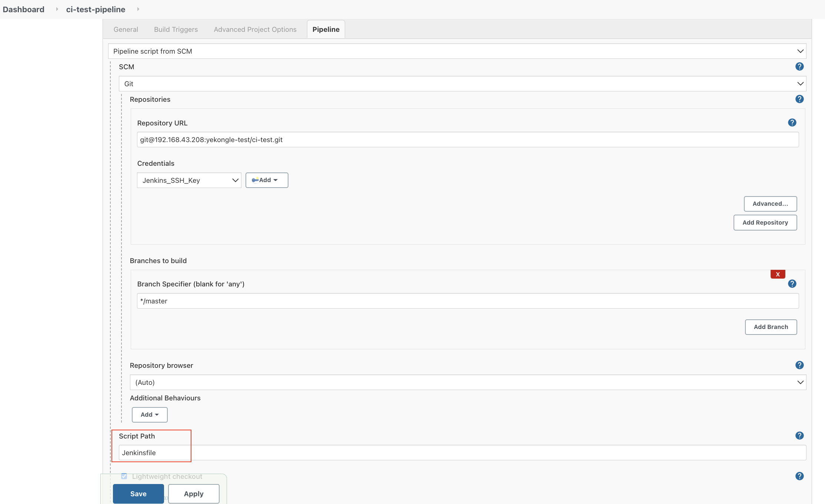Go to Advanced Project Options tab
This screenshot has height=504, width=825.
click(x=255, y=29)
